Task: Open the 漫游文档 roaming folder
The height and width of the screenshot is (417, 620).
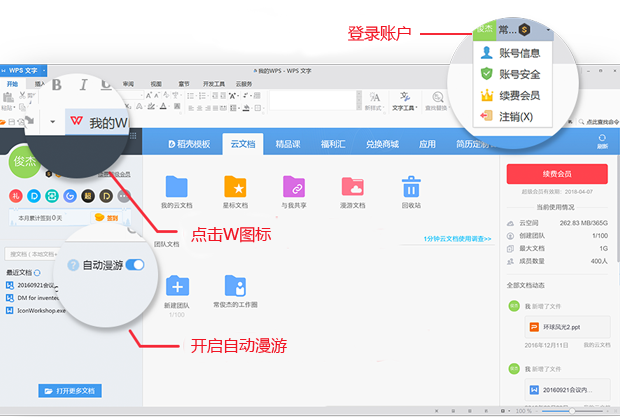Action: coord(352,187)
